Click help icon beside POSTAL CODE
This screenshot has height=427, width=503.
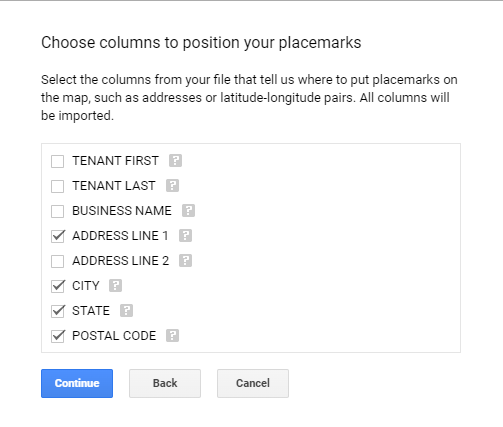172,336
